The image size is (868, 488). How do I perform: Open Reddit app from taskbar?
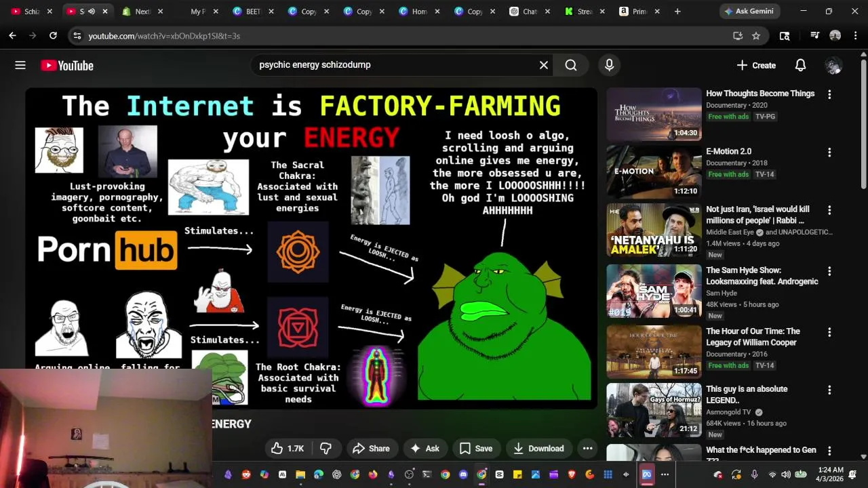[x=246, y=474]
